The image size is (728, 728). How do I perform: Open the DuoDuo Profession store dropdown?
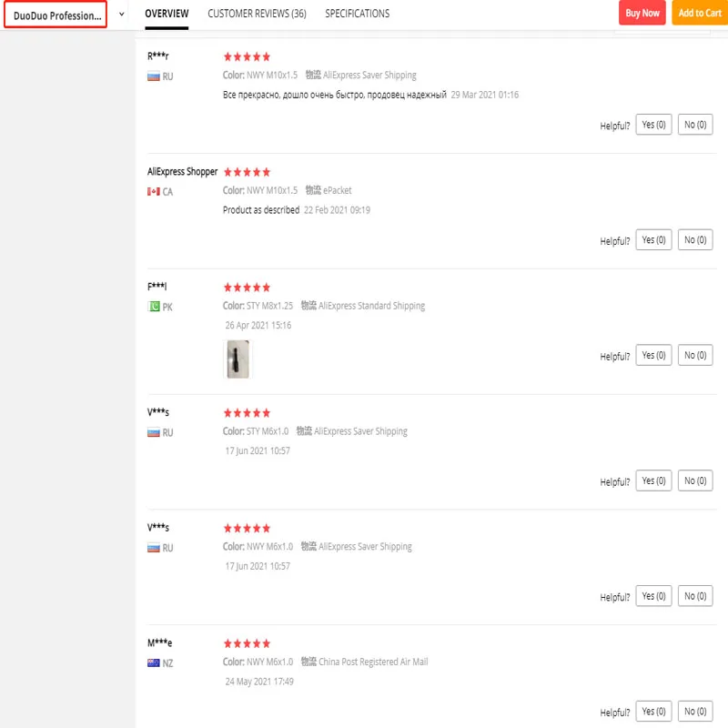(x=56, y=15)
